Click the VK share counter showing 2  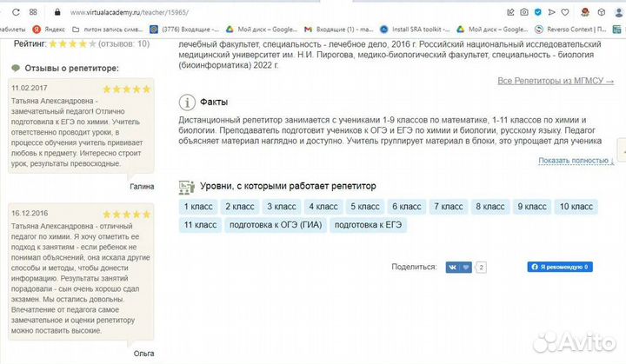(482, 267)
